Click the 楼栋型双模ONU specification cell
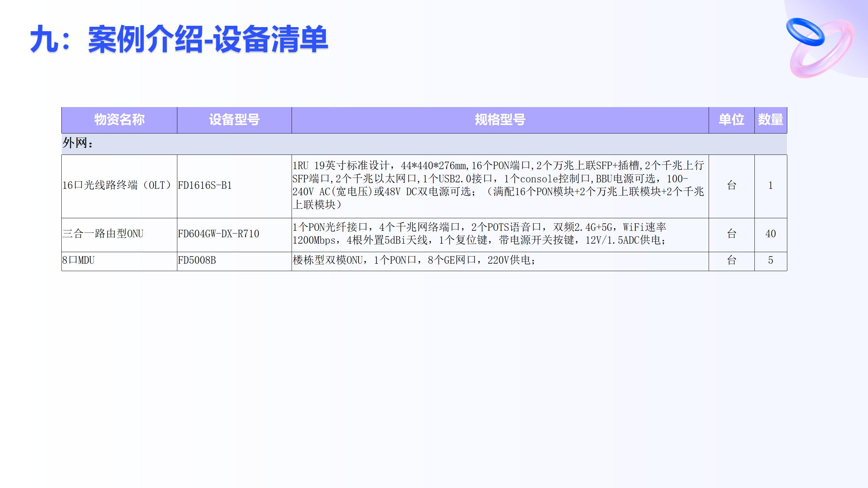868x488 pixels. [500, 261]
